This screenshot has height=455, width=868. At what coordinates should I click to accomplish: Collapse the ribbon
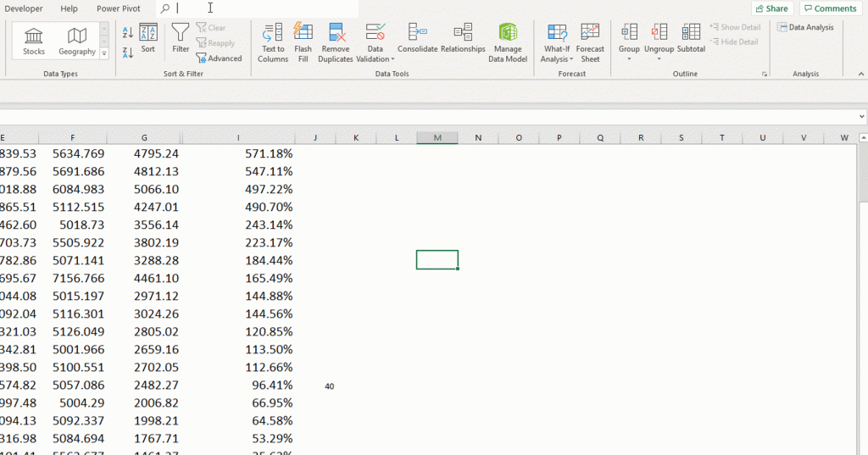pos(861,75)
